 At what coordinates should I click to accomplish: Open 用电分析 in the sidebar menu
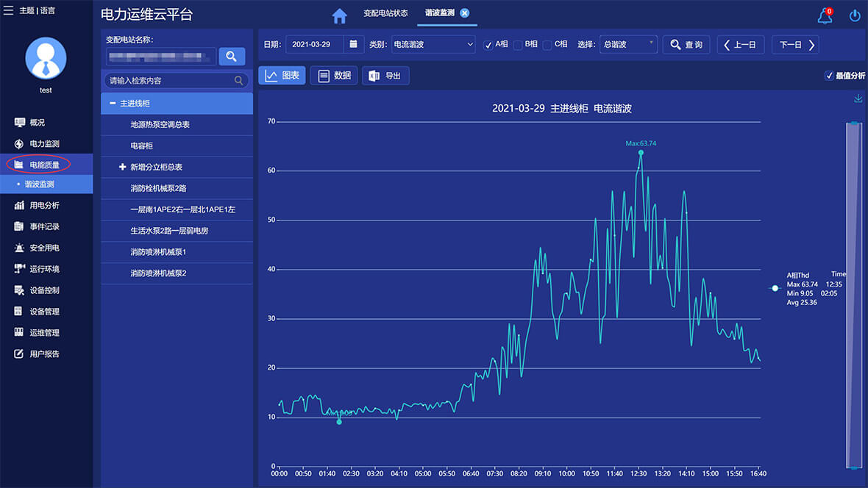[44, 205]
